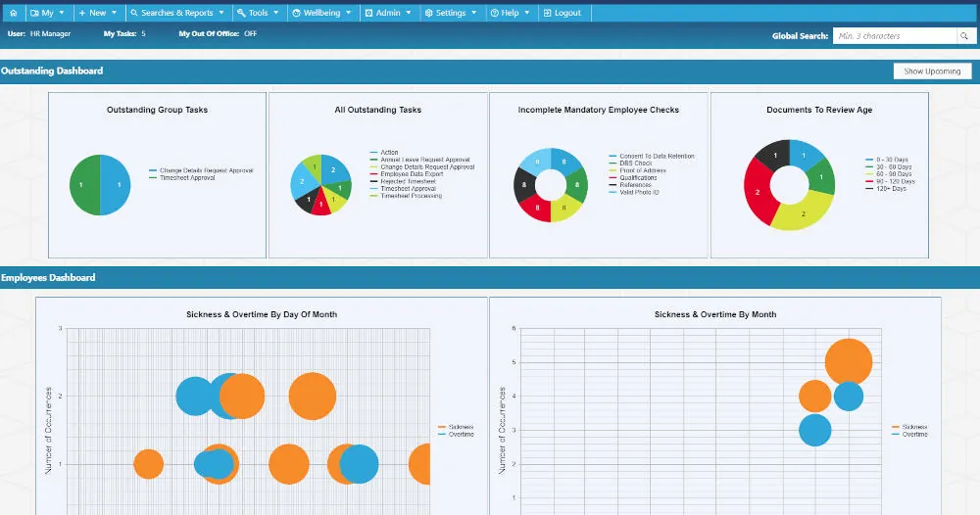Screen dimensions: 980x515
Task: Click green half of Outstanding Group Tasks pie
Action: [84, 185]
